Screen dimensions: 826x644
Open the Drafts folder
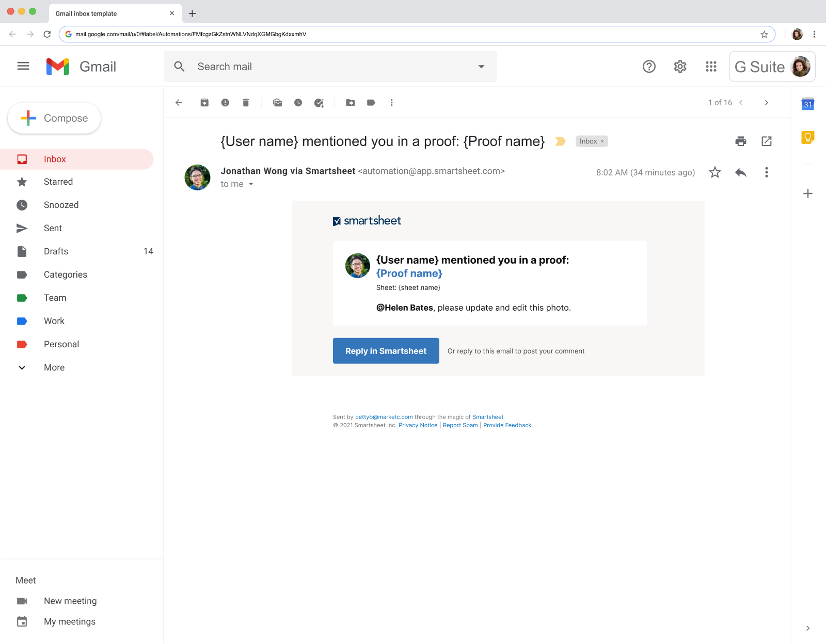point(56,251)
